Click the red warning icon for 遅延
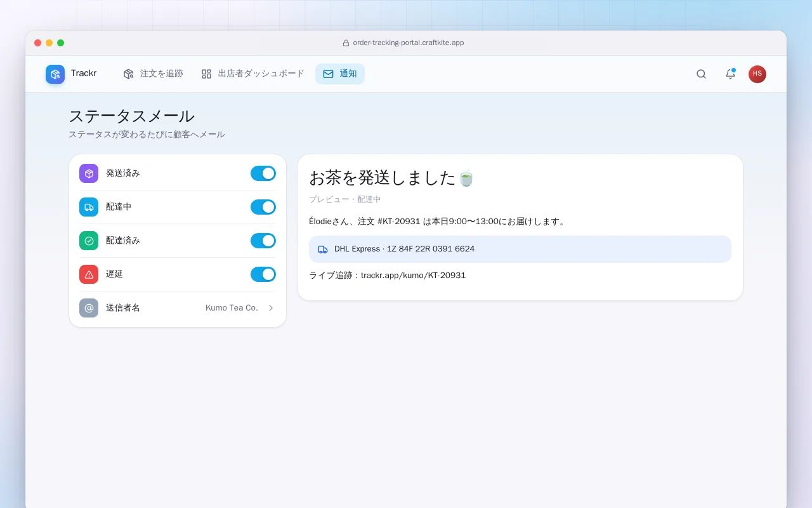Screen dimensions: 812x508 [89, 274]
